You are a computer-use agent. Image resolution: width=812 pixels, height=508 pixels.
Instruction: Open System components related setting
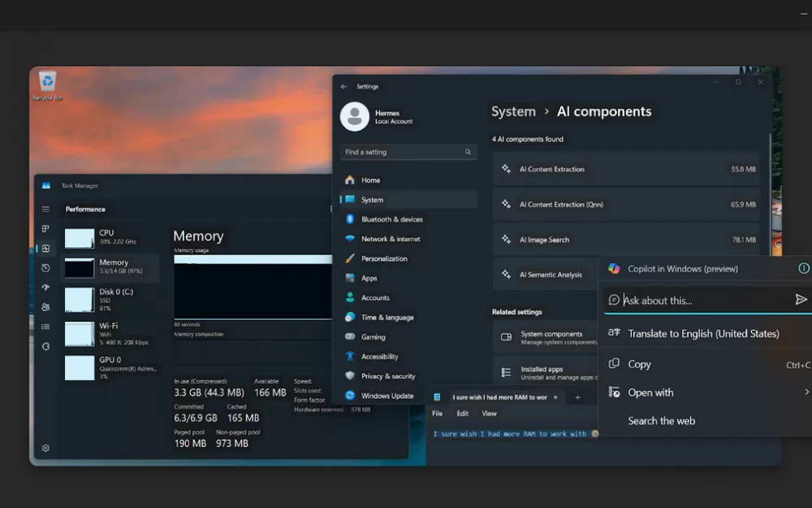(x=546, y=337)
